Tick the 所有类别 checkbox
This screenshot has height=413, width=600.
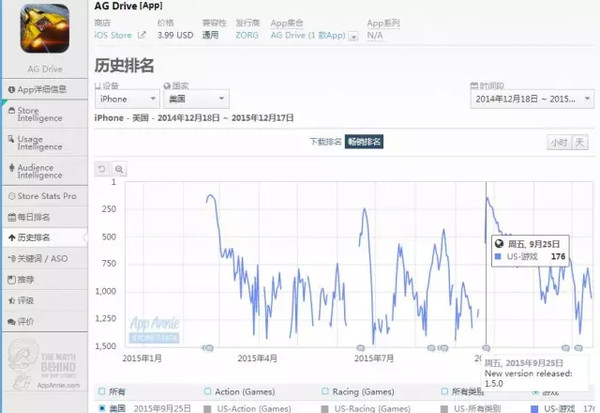click(x=444, y=391)
